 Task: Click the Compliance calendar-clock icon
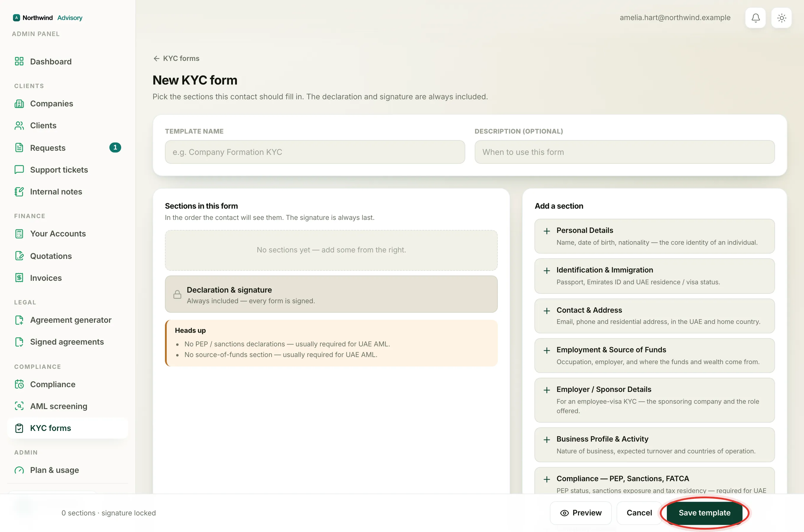coord(19,384)
